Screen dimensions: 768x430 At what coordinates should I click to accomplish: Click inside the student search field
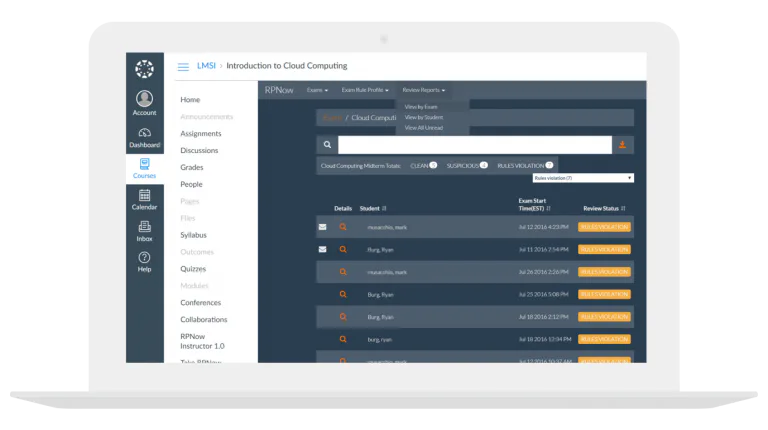pos(475,145)
